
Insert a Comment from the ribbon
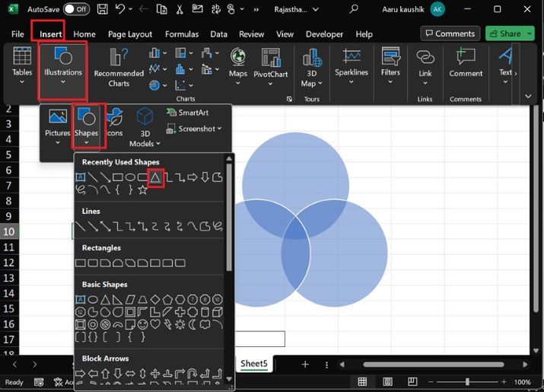(466, 63)
